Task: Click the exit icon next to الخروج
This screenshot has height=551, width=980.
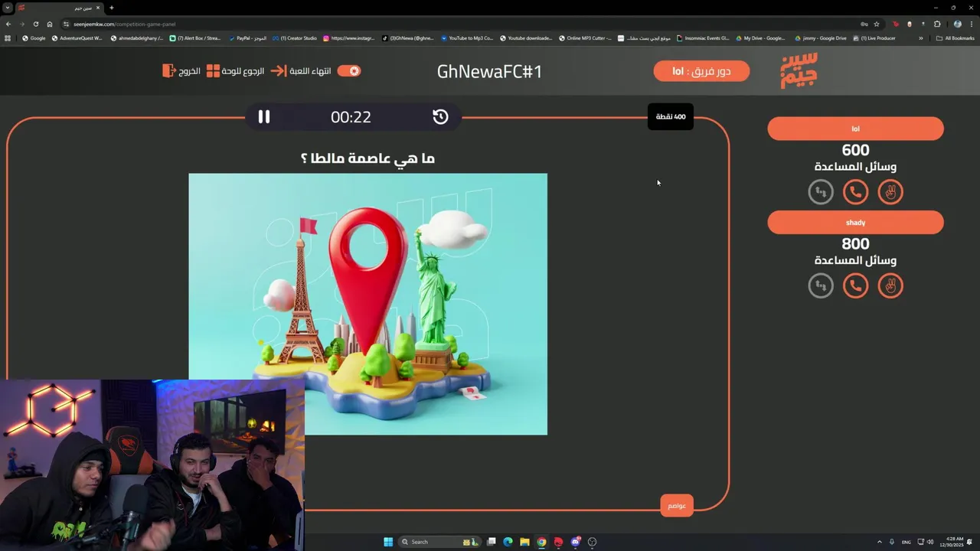Action: [x=169, y=70]
